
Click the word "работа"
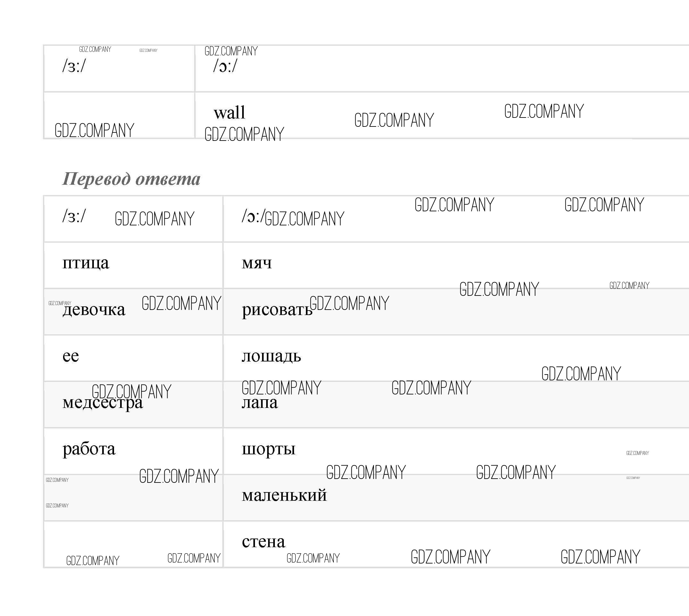tap(89, 449)
